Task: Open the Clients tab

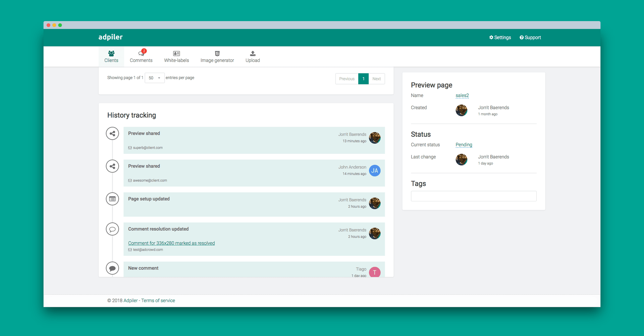Action: [111, 56]
